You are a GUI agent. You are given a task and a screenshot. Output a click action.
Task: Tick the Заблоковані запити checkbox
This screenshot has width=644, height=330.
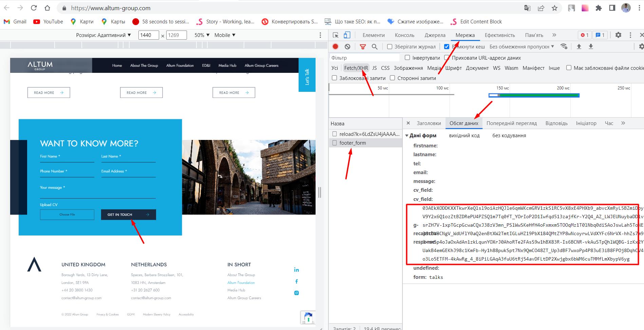point(334,78)
